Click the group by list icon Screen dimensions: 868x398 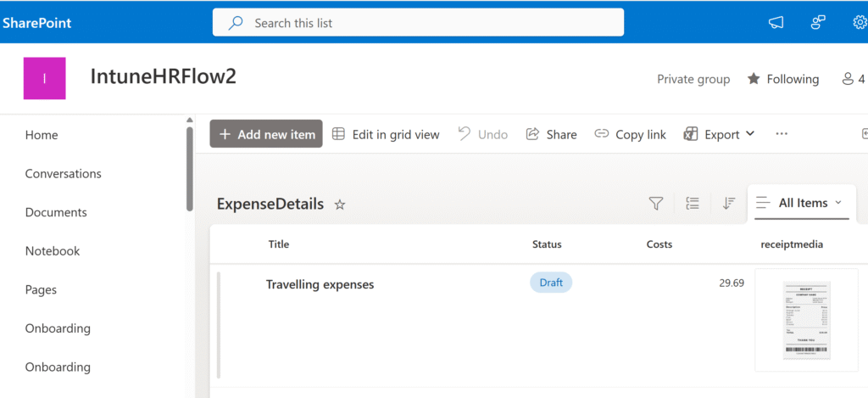693,203
